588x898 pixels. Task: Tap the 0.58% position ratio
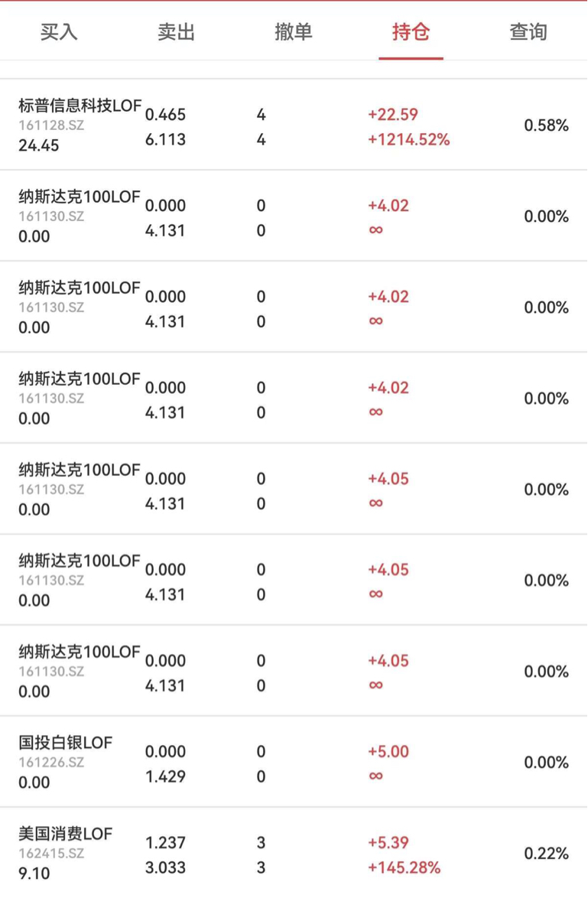546,125
